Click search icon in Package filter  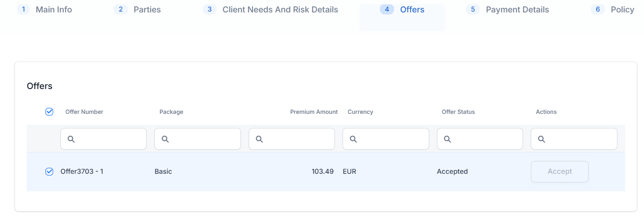pyautogui.click(x=165, y=139)
